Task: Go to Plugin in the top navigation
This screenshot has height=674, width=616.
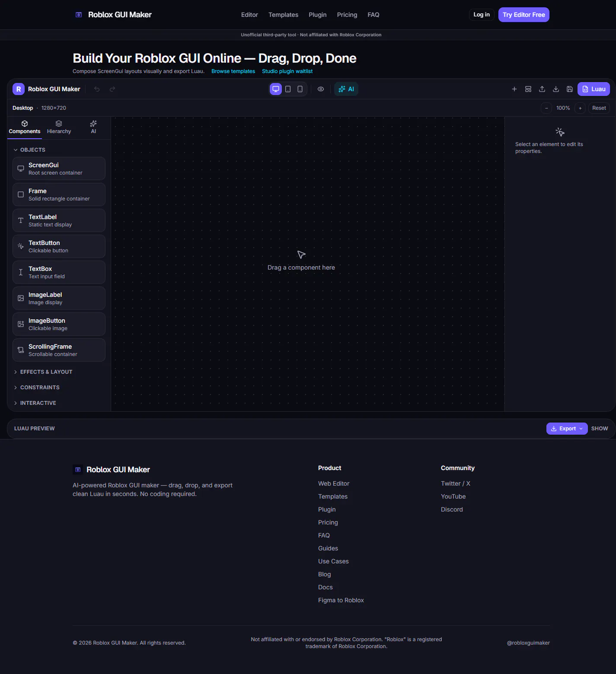Action: pos(318,15)
